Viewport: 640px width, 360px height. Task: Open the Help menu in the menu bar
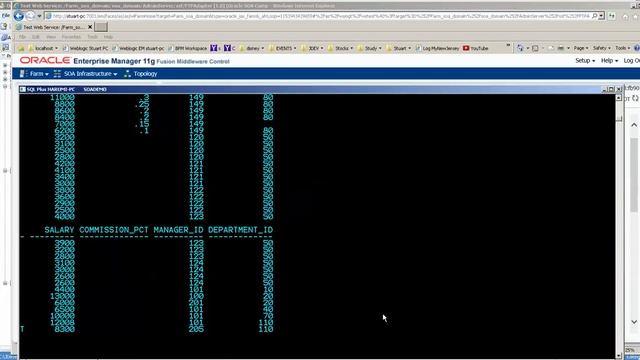tap(108, 37)
